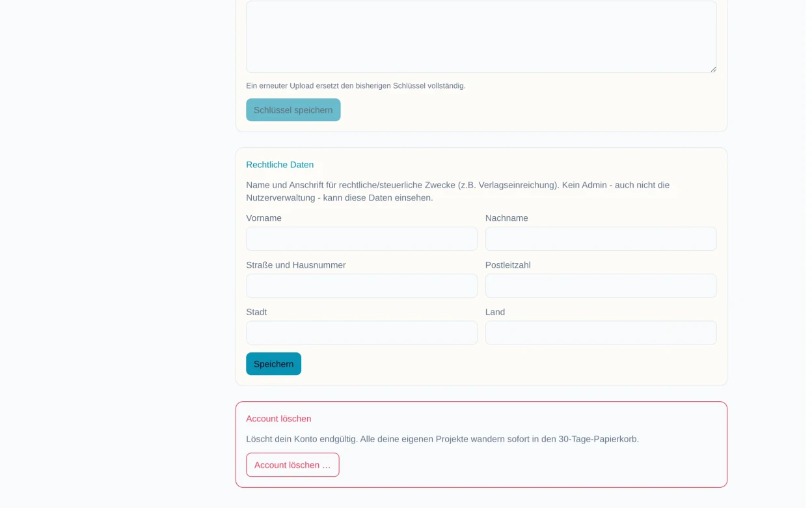Click the 'Löscht dein Konto endgültig' description

pos(442,439)
